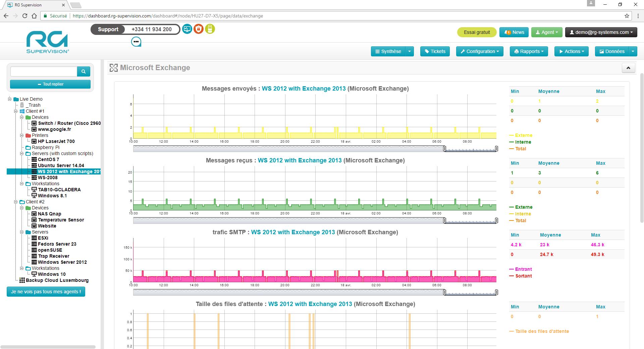644x349 pixels.
Task: Open WS 2012 link in Messages envoyés title
Action: [304, 89]
